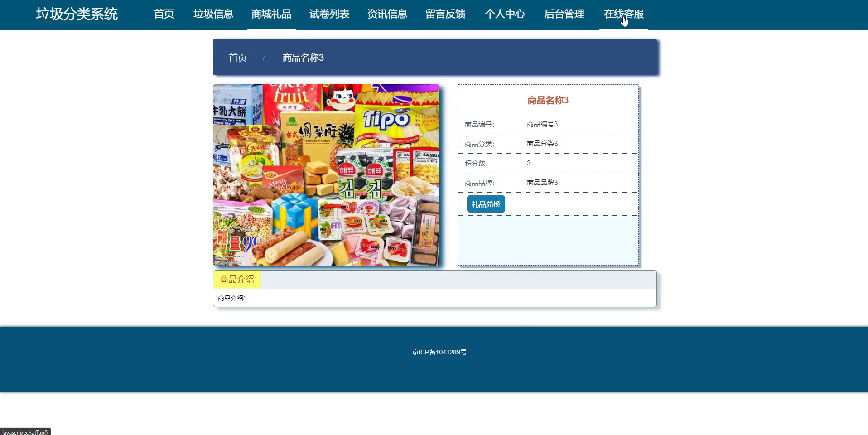The height and width of the screenshot is (435, 868).
Task: Click the 商品品牌 label
Action: coord(480,183)
